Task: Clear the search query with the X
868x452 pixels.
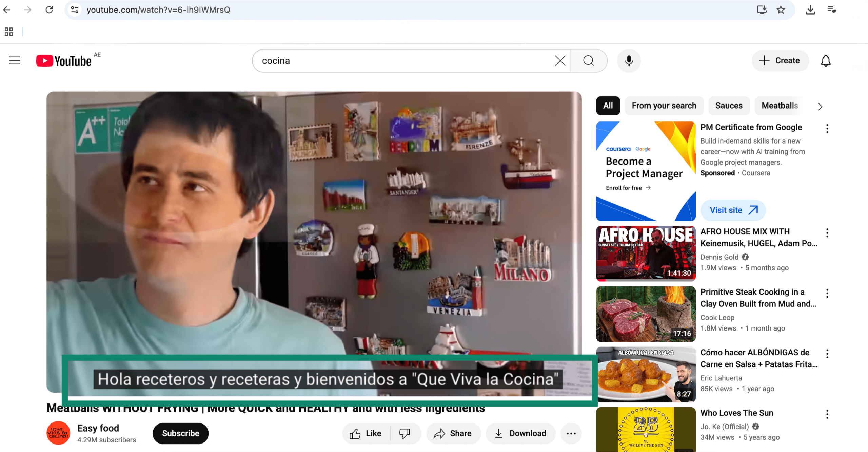Action: [x=559, y=61]
